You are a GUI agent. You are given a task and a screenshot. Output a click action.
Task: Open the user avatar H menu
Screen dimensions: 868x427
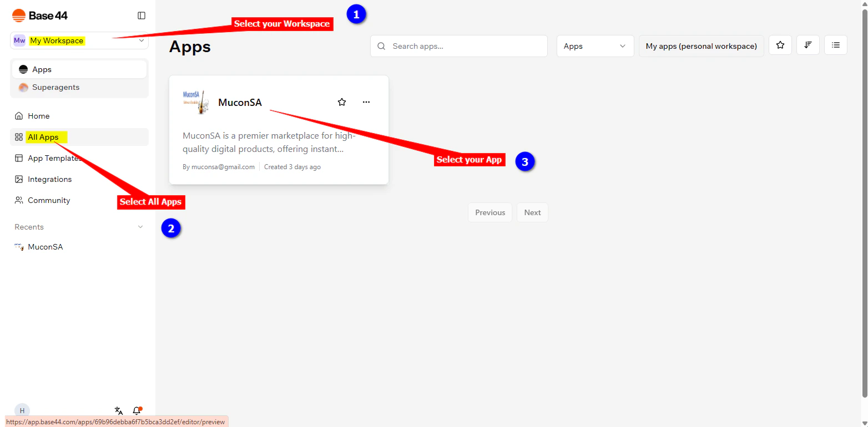[x=22, y=411]
